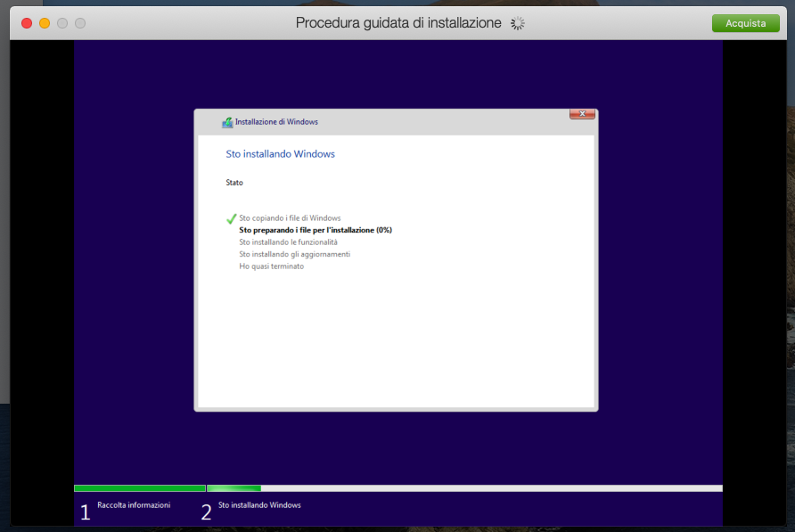The width and height of the screenshot is (795, 532).
Task: Close the Installazione di Windows dialog
Action: pos(582,114)
